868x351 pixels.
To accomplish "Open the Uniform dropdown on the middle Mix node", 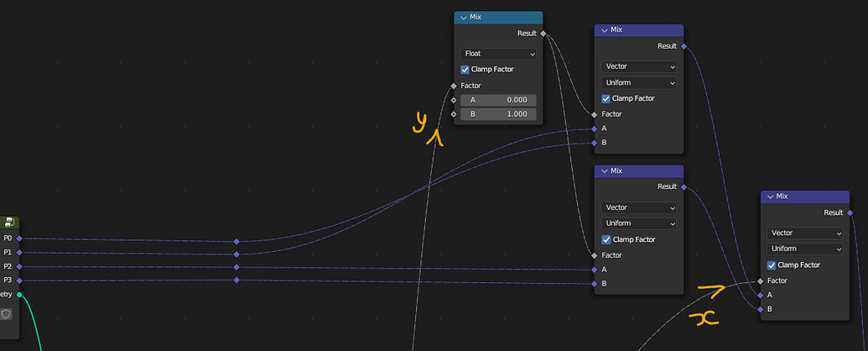I will pos(639,223).
